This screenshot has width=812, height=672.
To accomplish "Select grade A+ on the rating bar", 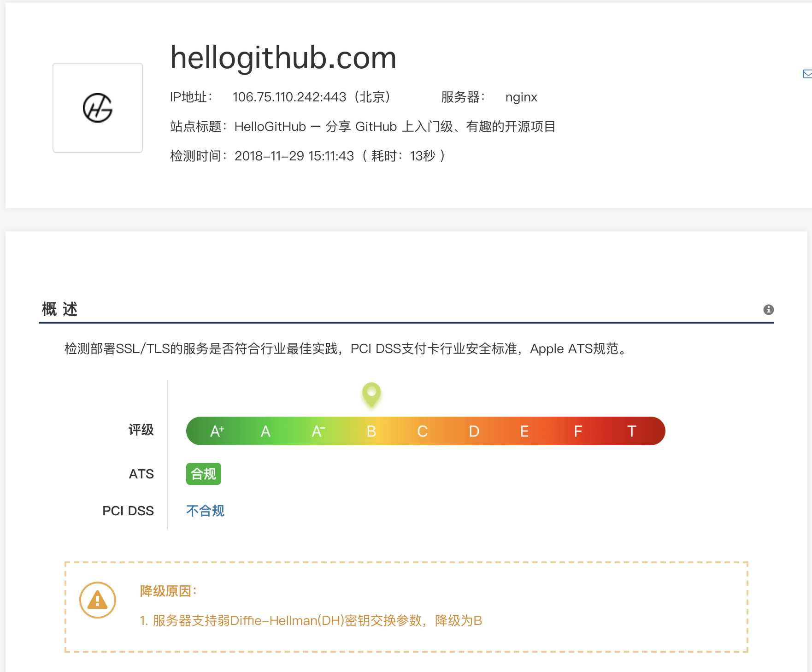I will point(217,431).
